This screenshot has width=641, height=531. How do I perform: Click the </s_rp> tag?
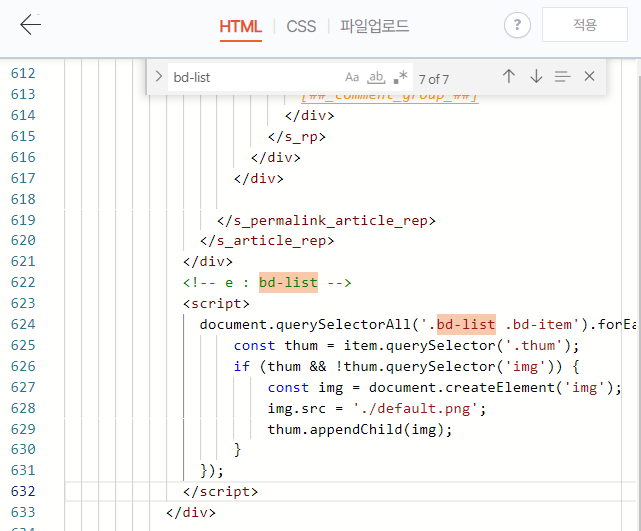[x=297, y=137]
